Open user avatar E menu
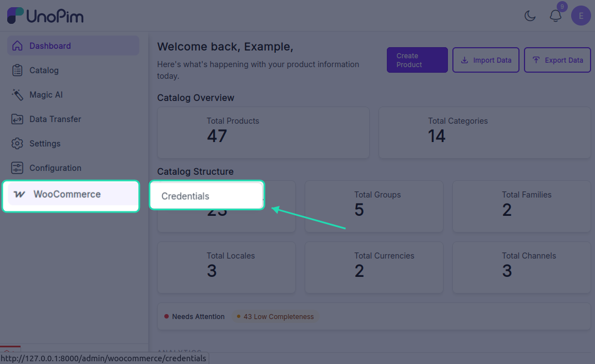The image size is (595, 364). [x=581, y=16]
